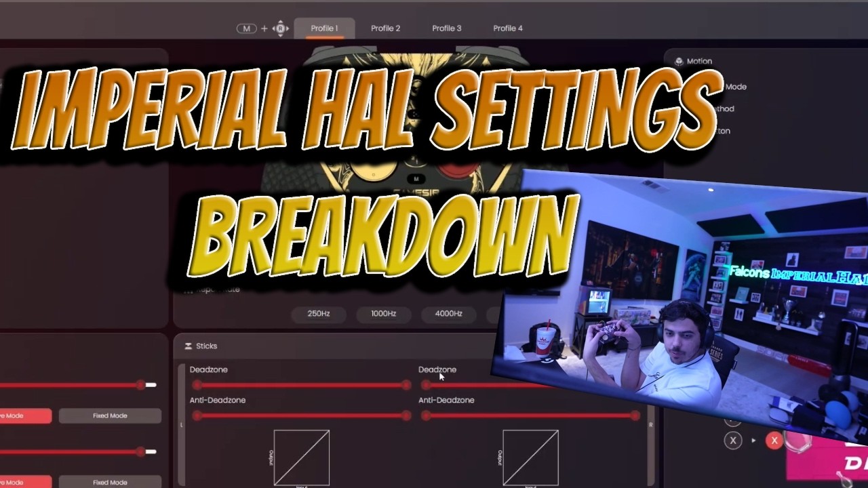Screen dimensions: 868x488
Task: Click the M button icon beside profiles
Action: pyautogui.click(x=246, y=28)
